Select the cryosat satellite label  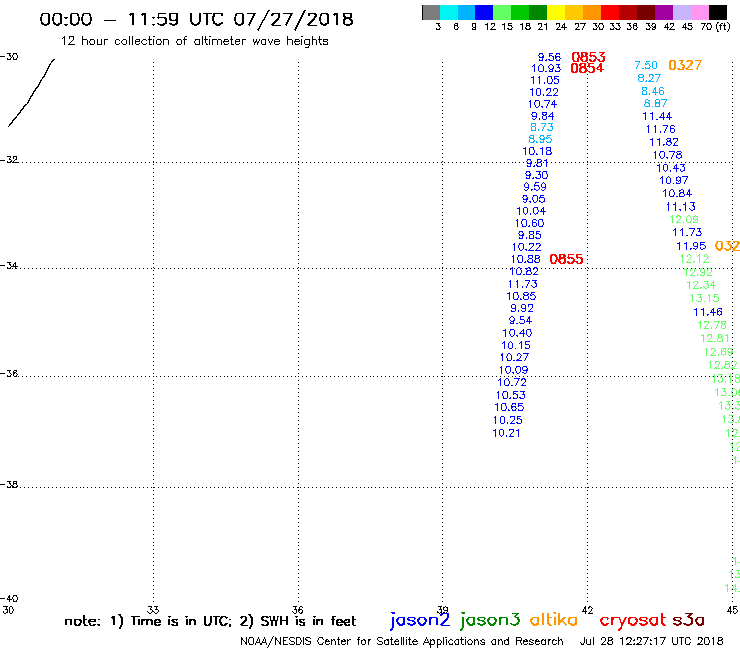pyautogui.click(x=632, y=620)
